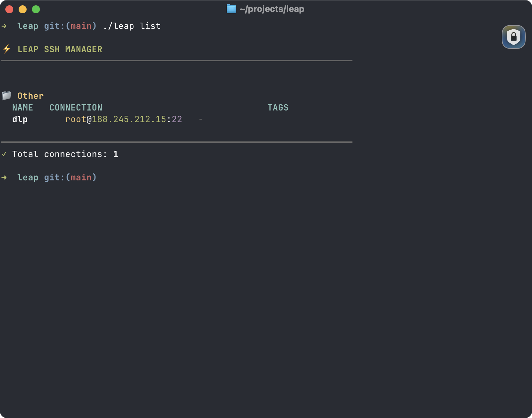The height and width of the screenshot is (418, 532).
Task: Click the main branch label in git prompt
Action: coord(81,26)
